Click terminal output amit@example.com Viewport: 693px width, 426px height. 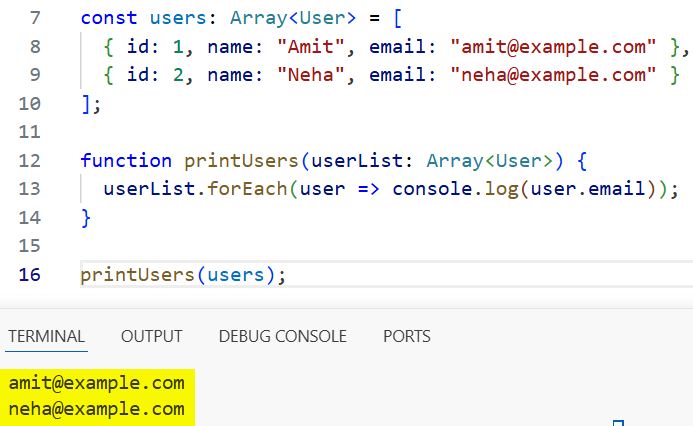(x=96, y=383)
